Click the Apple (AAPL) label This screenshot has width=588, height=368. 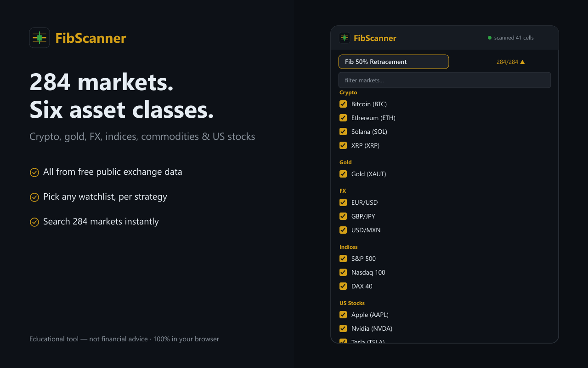point(370,315)
